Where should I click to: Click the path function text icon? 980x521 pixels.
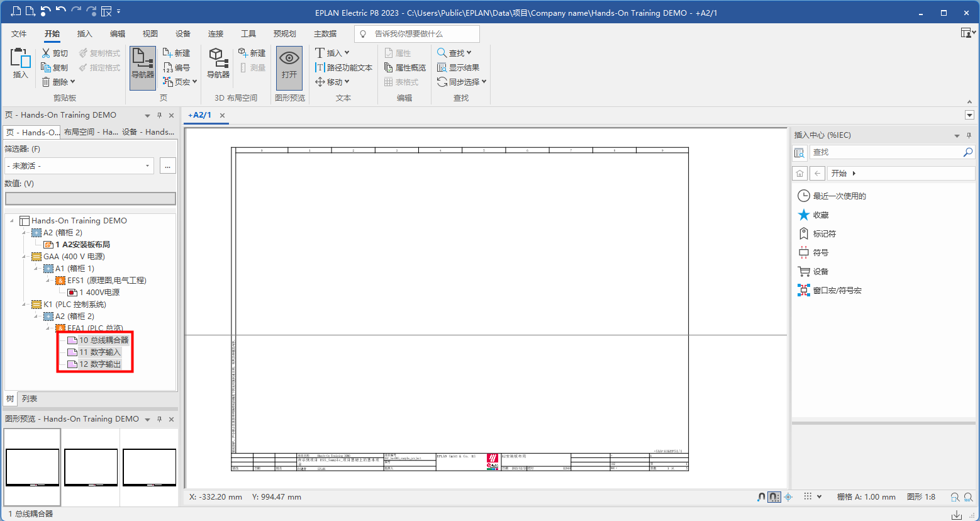point(320,67)
